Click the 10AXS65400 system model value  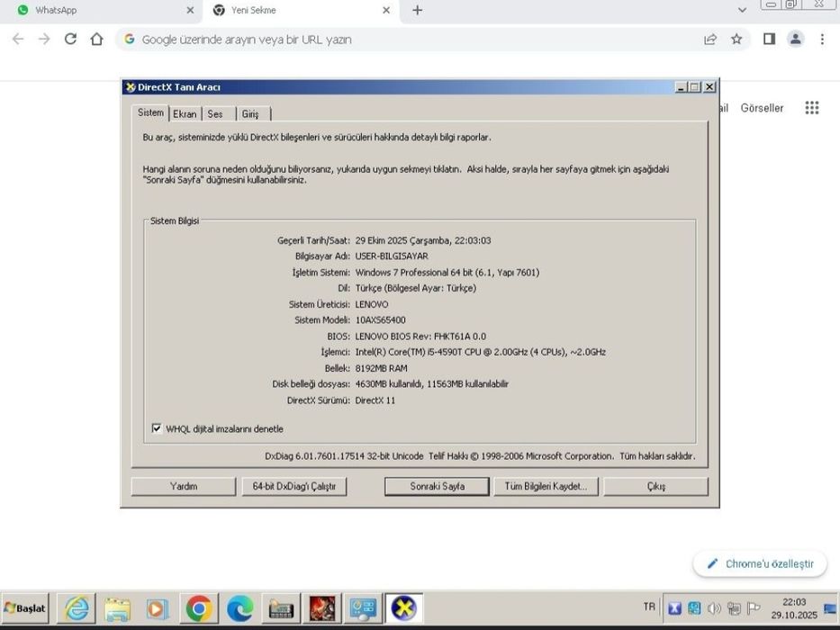pyautogui.click(x=380, y=319)
